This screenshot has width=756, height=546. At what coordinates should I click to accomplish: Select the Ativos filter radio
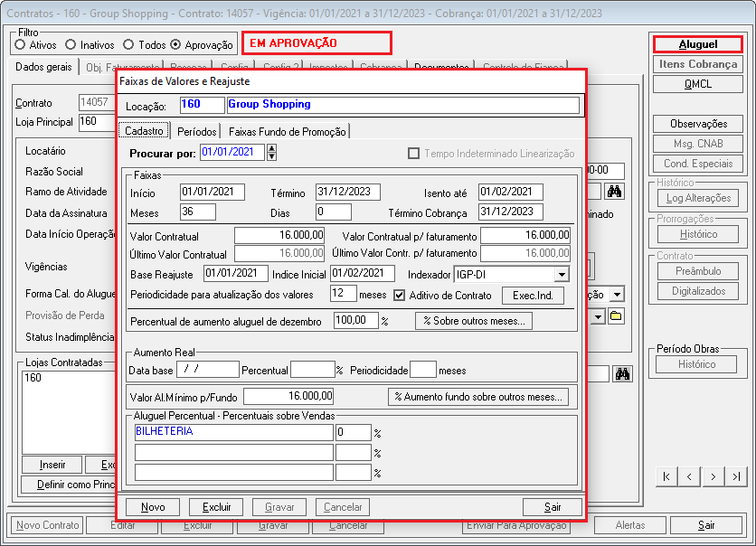click(20, 45)
